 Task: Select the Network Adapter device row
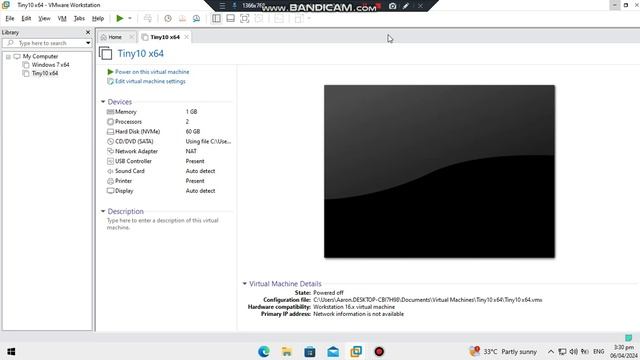[169, 151]
